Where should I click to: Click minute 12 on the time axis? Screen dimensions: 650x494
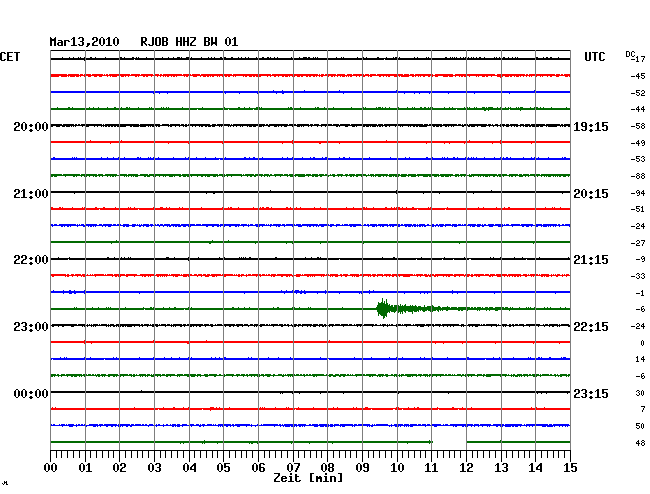point(466,467)
